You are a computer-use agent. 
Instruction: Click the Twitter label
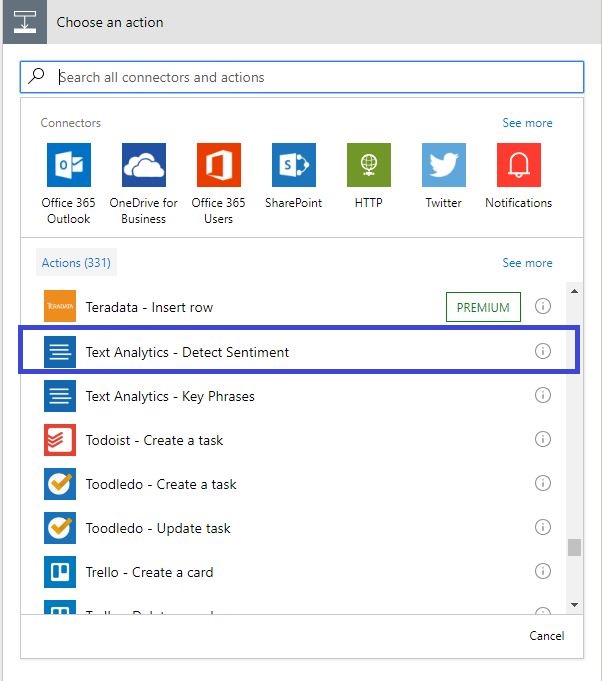pyautogui.click(x=443, y=203)
